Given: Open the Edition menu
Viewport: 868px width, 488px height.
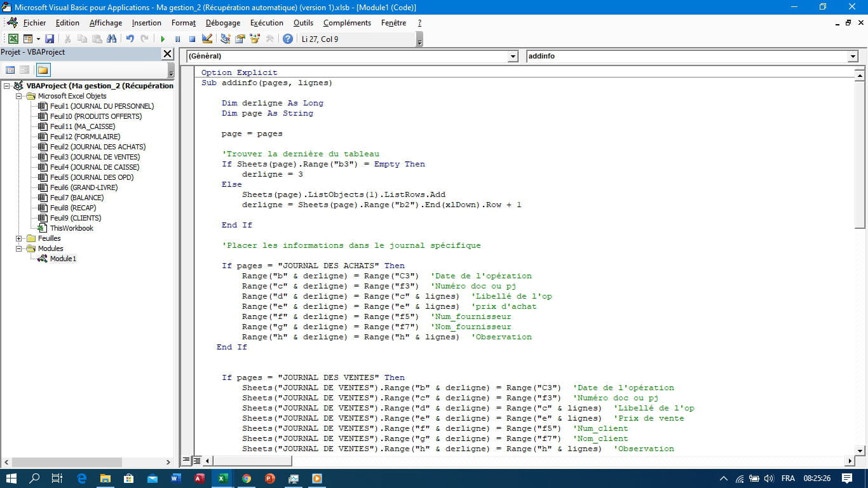Looking at the screenshot, I should point(67,23).
